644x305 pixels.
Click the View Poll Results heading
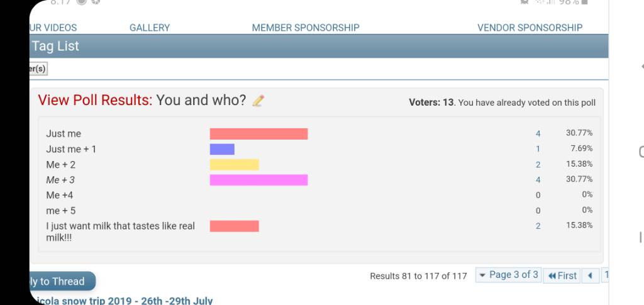pos(96,100)
